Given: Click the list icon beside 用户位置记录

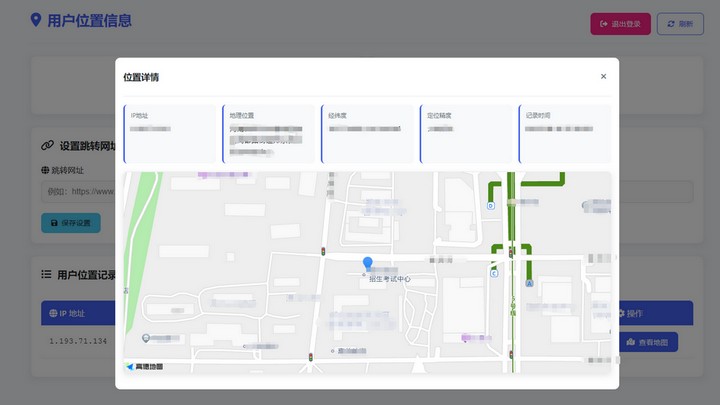Looking at the screenshot, I should 46,274.
